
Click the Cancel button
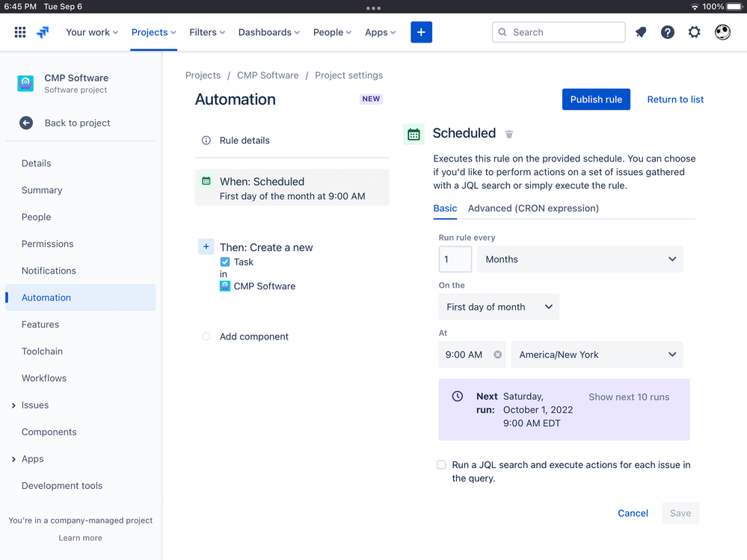tap(633, 514)
